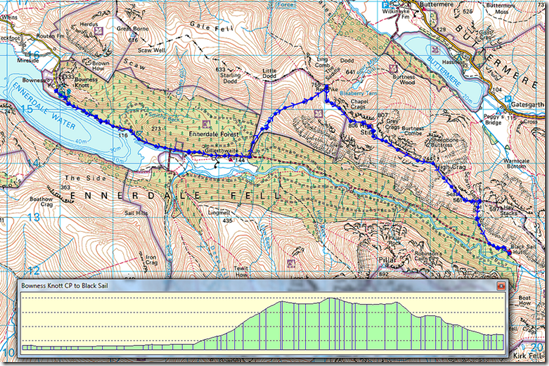Click the route start waypoint at Bowness Knott car park
This screenshot has height=366, width=549.
click(56, 91)
